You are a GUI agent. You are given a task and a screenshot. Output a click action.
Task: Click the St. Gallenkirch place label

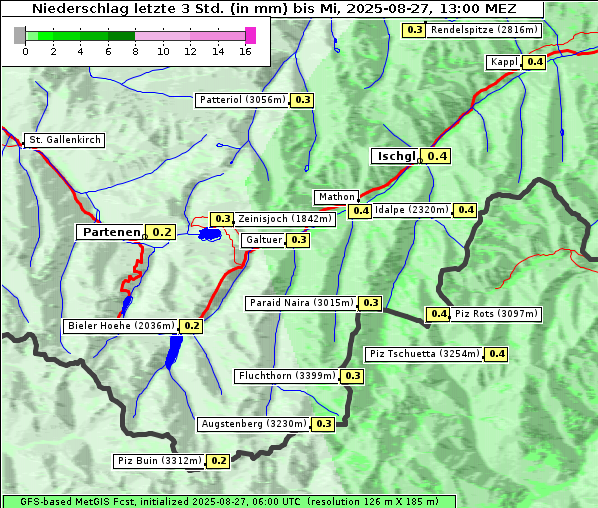click(65, 140)
